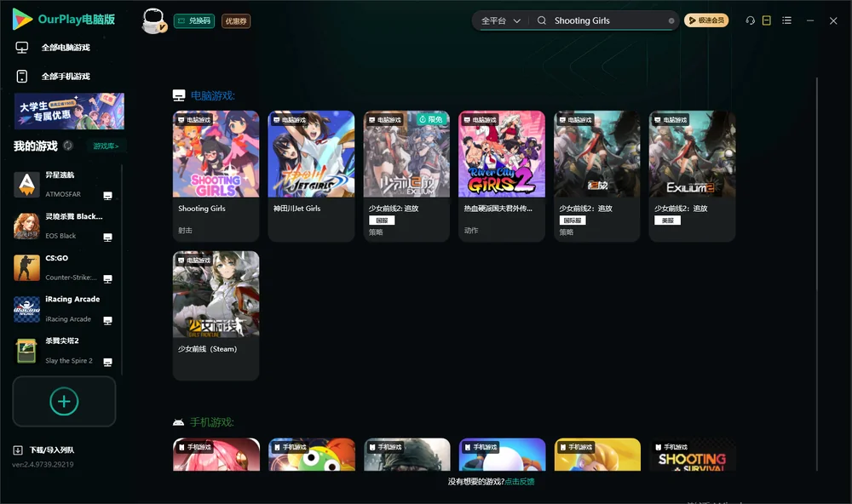852x504 pixels.
Task: Click the 极速会员 membership button
Action: click(x=706, y=20)
